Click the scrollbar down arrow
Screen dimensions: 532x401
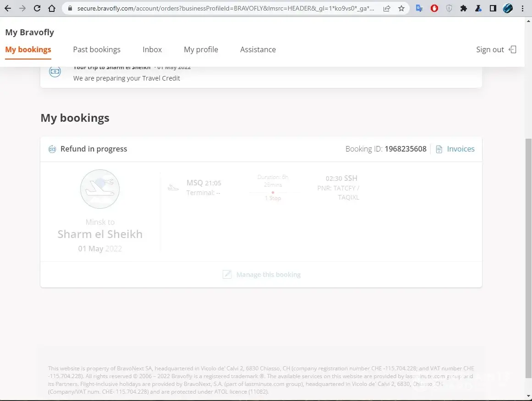(528, 396)
